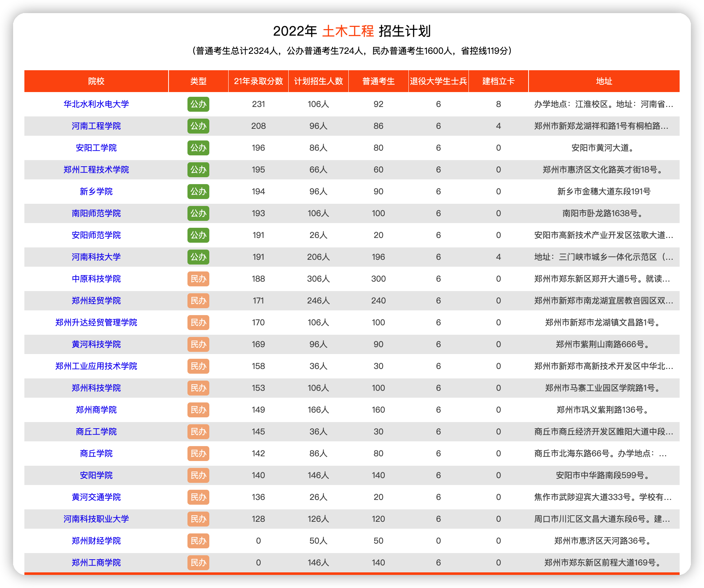704x588 pixels.
Task: Click the 地址 column header
Action: coord(604,81)
